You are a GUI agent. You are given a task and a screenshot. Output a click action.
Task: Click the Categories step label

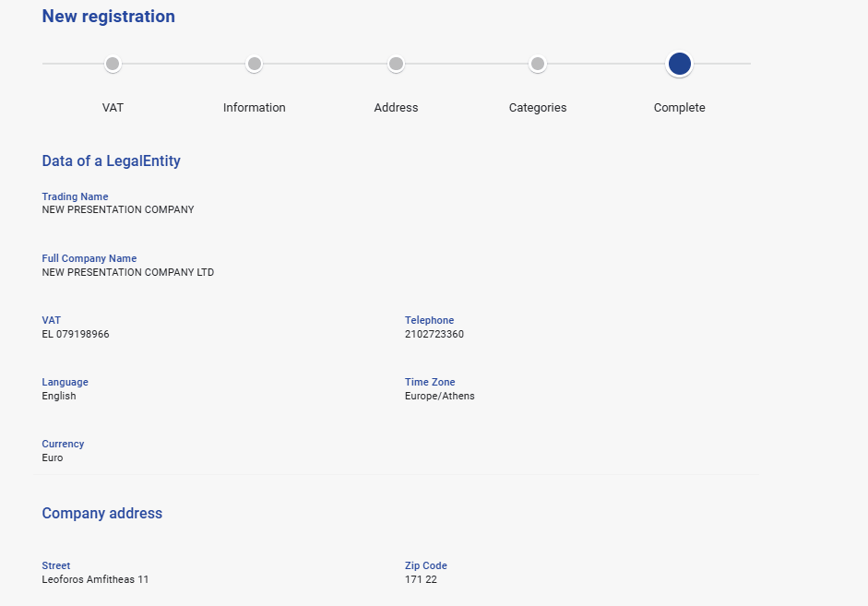click(x=538, y=108)
